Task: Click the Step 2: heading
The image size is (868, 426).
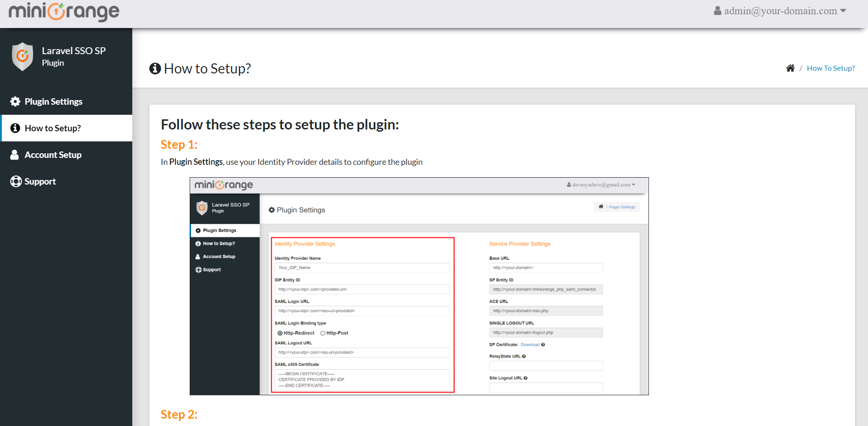Action: click(x=179, y=415)
